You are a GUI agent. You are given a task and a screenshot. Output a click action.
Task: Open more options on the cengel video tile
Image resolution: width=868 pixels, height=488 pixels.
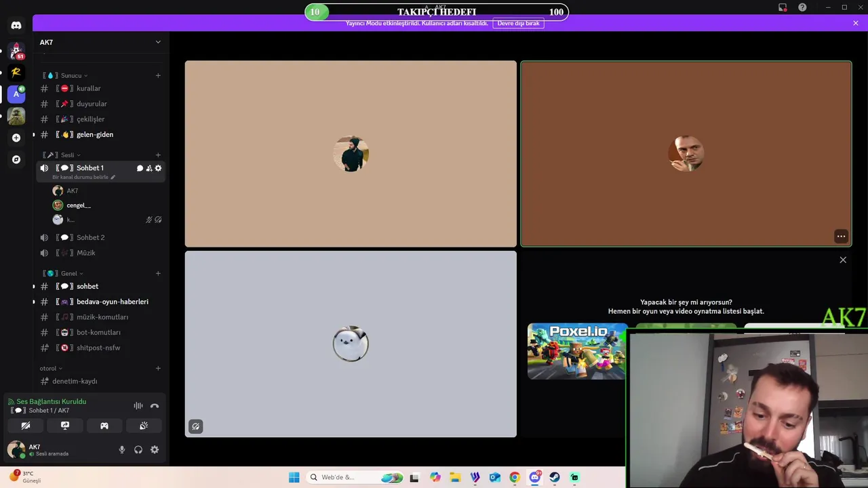pyautogui.click(x=841, y=237)
